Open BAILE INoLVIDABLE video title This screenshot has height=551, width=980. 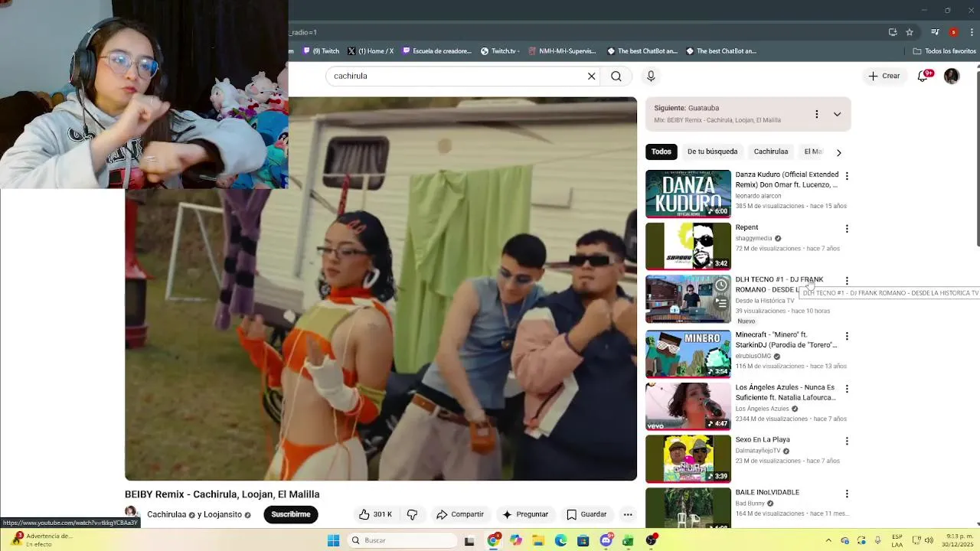tap(767, 493)
